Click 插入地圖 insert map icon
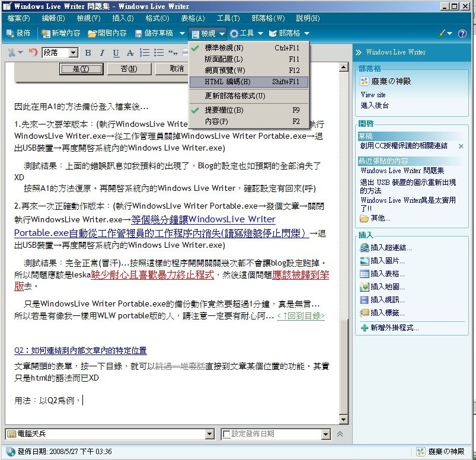476x460 pixels. 364,287
